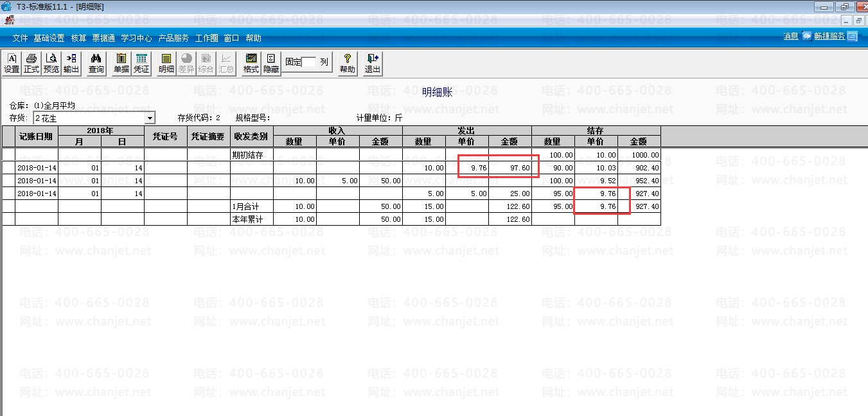Viewport: 868px width, 416px height.
Task: Click the 1000.00 opening balance amount
Action: pyautogui.click(x=639, y=155)
